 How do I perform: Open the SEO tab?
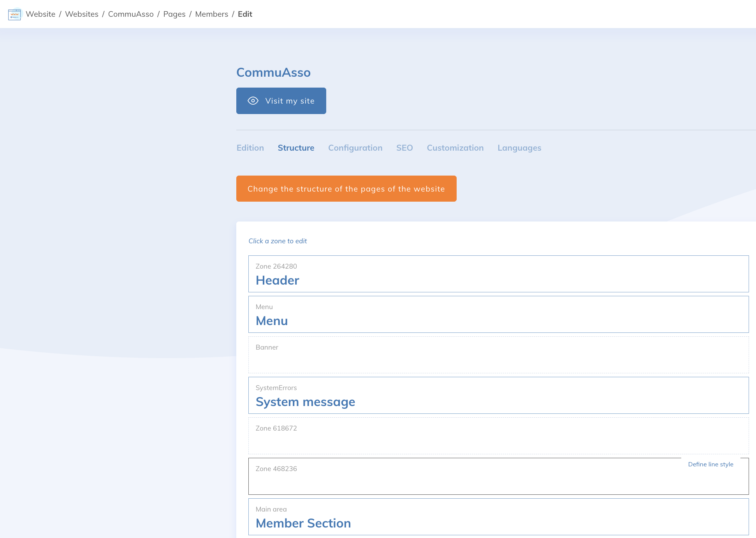[x=404, y=148]
